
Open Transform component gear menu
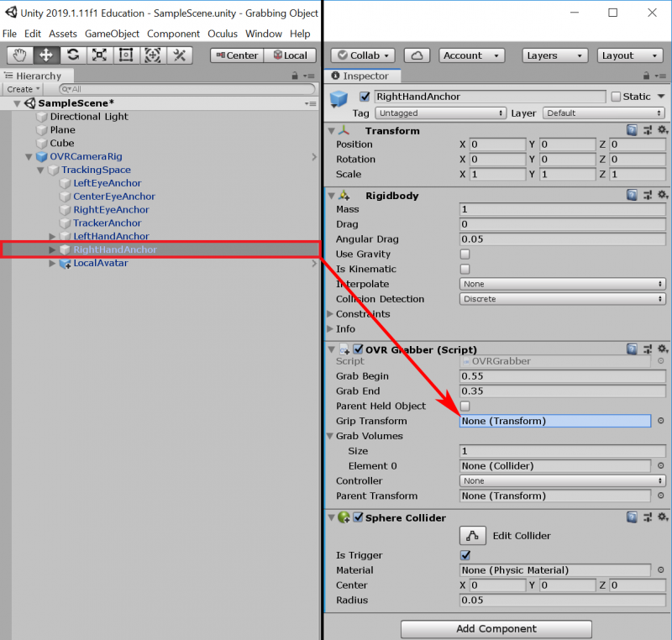[x=663, y=130]
